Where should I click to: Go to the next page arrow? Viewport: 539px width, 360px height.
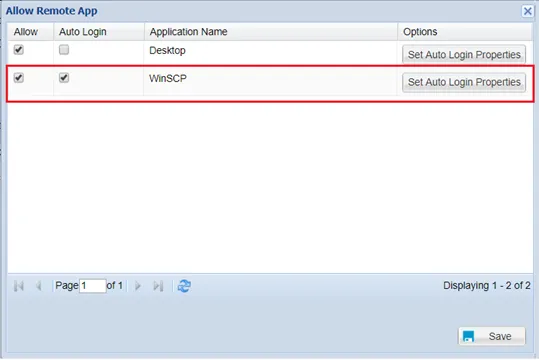[x=138, y=286]
